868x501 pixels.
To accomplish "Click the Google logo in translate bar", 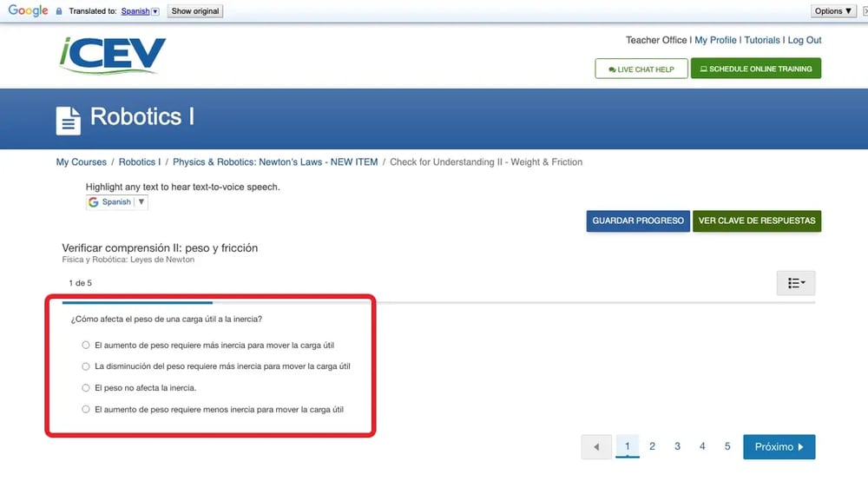I will (29, 10).
